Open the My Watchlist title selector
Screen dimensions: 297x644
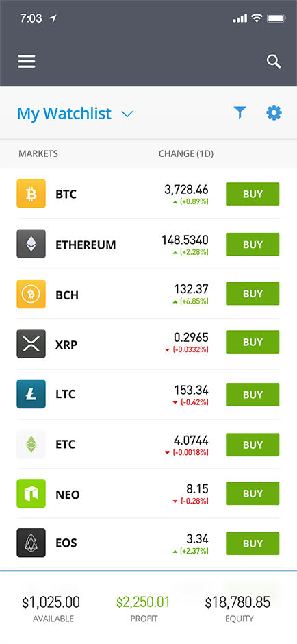point(64,113)
